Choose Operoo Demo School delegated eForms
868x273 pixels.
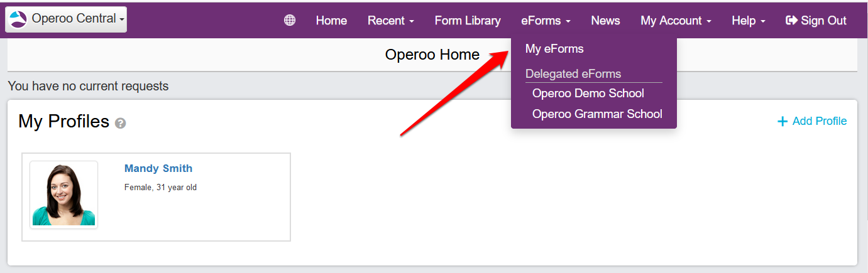click(588, 94)
